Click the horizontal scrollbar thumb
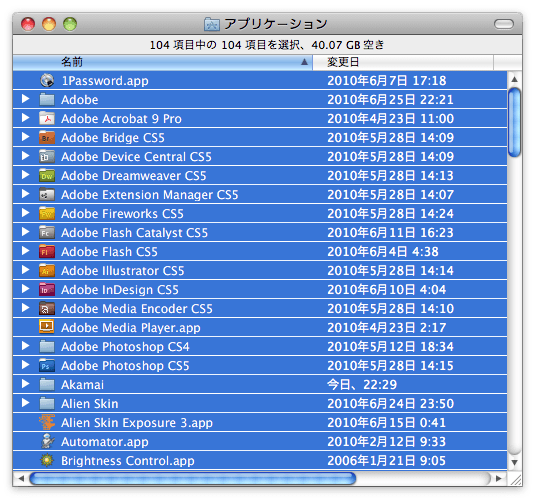 pyautogui.click(x=193, y=478)
